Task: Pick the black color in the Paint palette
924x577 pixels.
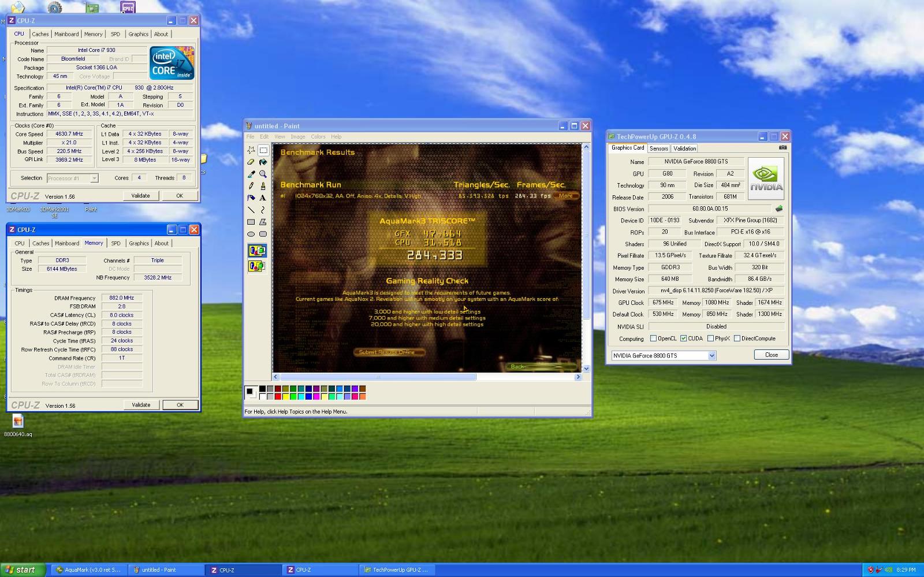Action: [262, 389]
